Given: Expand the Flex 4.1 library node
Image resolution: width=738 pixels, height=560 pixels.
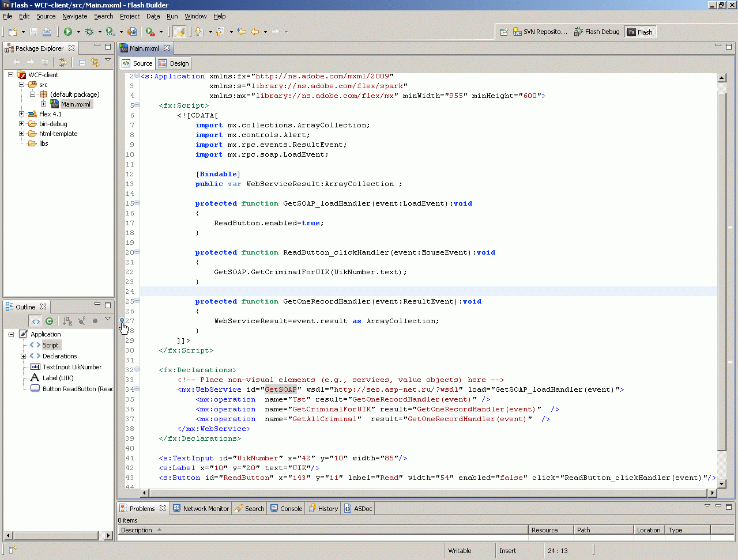Looking at the screenshot, I should (x=22, y=114).
